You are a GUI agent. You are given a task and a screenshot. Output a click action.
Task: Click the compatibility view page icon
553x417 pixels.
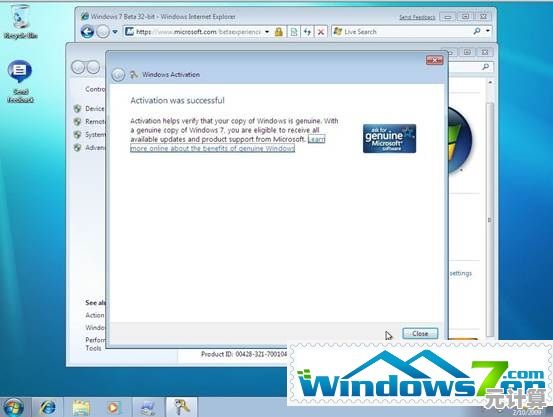tap(293, 32)
